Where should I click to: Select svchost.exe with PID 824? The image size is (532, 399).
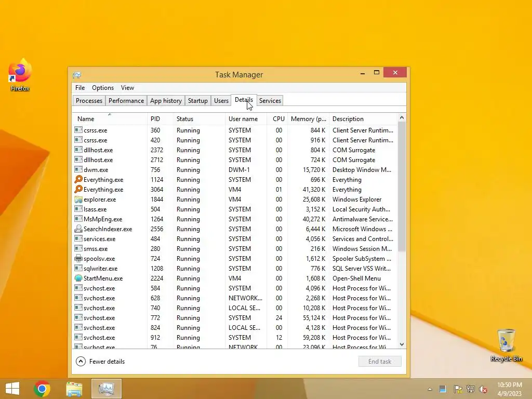[x=235, y=327]
